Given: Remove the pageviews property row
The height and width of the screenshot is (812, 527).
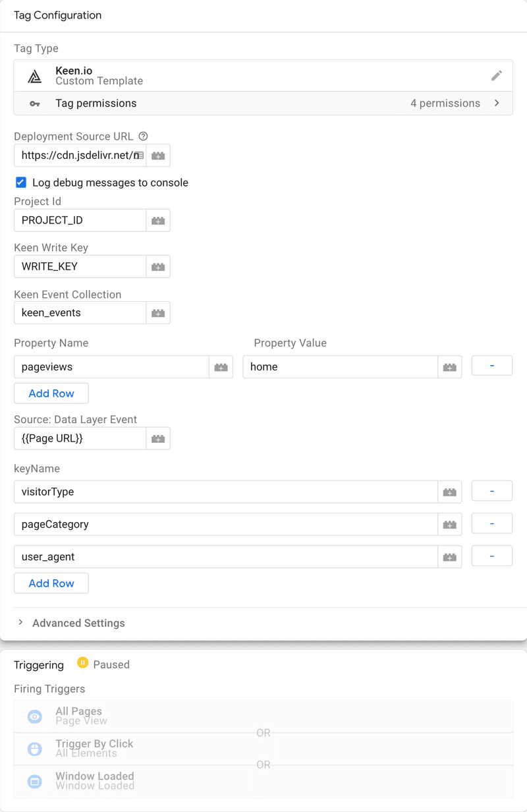Looking at the screenshot, I should [491, 365].
